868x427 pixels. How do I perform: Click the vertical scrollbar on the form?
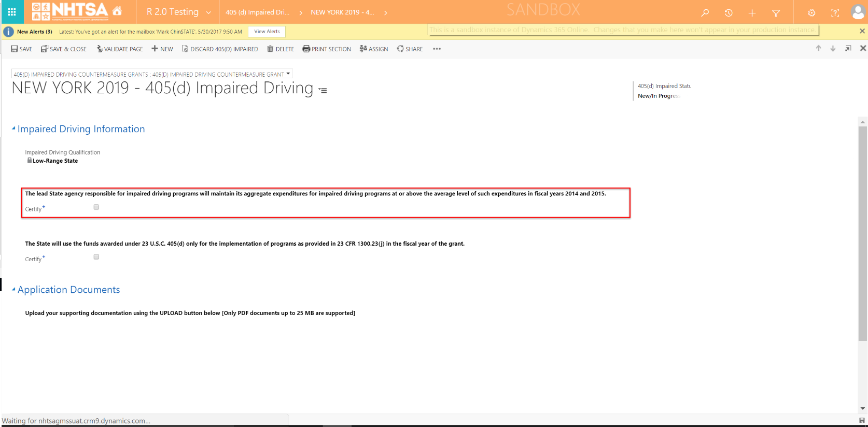coord(862,233)
